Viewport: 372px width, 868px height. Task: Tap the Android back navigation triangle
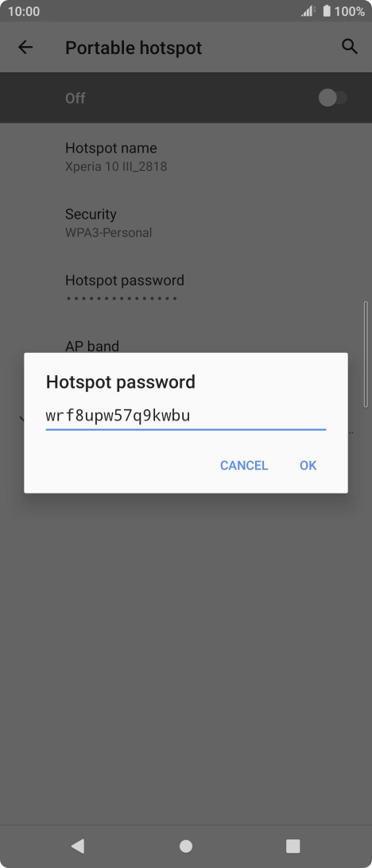[x=78, y=845]
